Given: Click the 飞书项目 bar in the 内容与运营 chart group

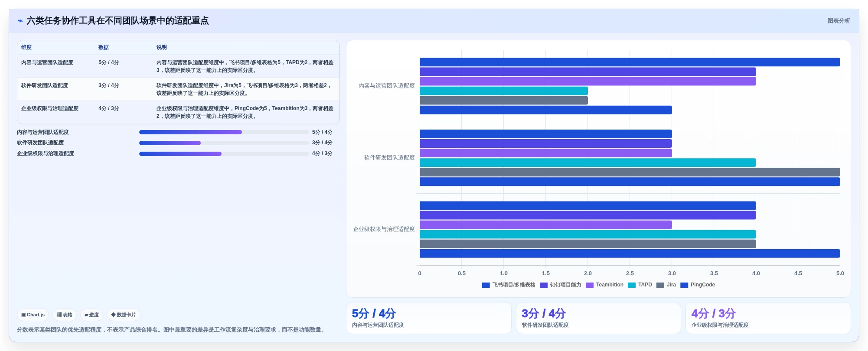Looking at the screenshot, I should (630, 62).
